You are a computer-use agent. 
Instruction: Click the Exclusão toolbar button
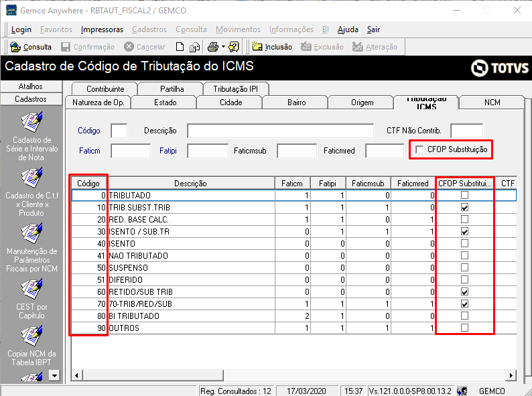coord(322,47)
